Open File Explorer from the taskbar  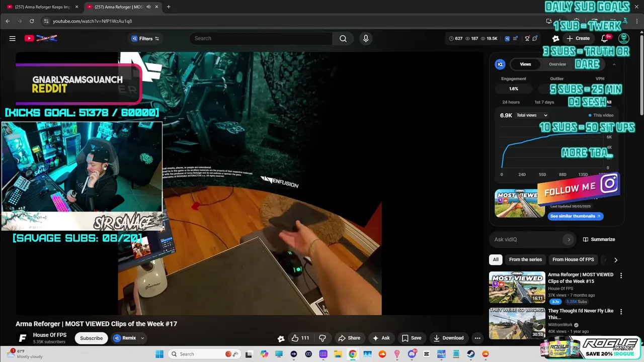click(338, 354)
